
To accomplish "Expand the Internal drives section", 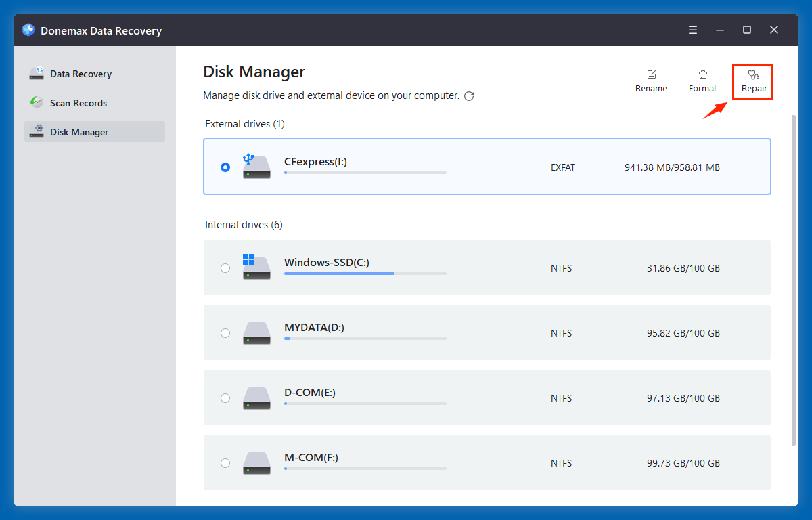I will 243,224.
